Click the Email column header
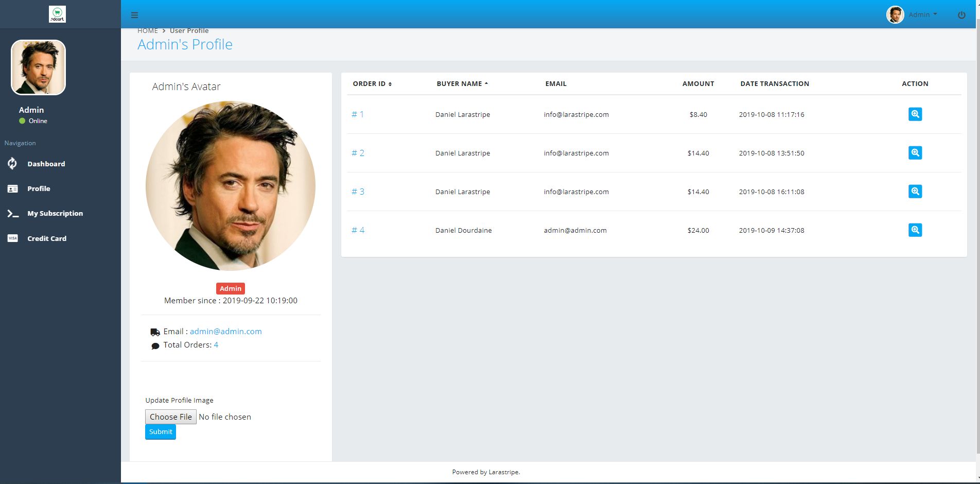This screenshot has height=484, width=980. [556, 83]
